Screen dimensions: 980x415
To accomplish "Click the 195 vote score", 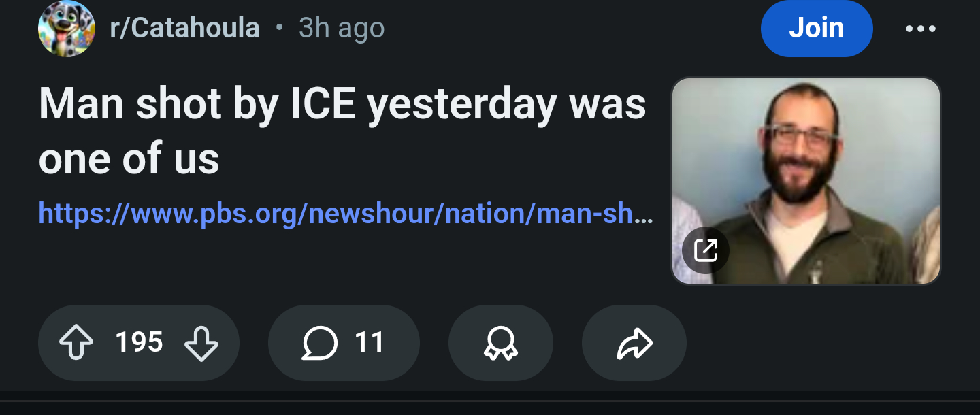I will (x=139, y=342).
